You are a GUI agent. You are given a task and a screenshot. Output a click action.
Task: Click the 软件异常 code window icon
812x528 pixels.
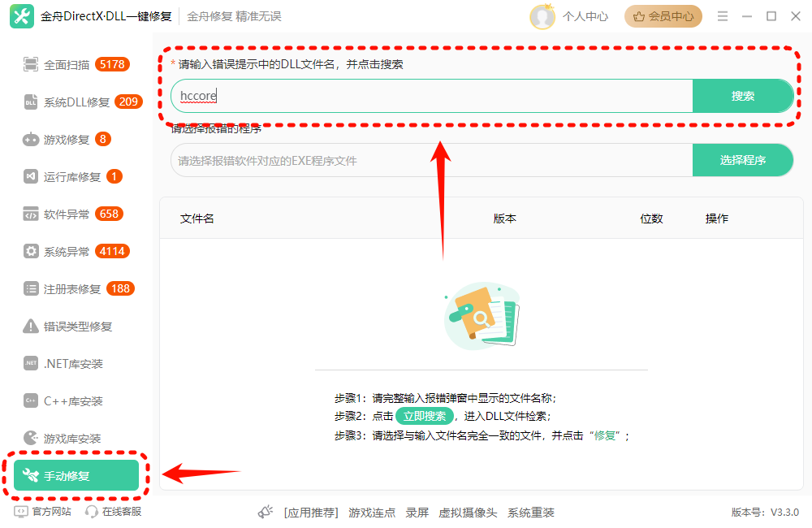point(31,214)
